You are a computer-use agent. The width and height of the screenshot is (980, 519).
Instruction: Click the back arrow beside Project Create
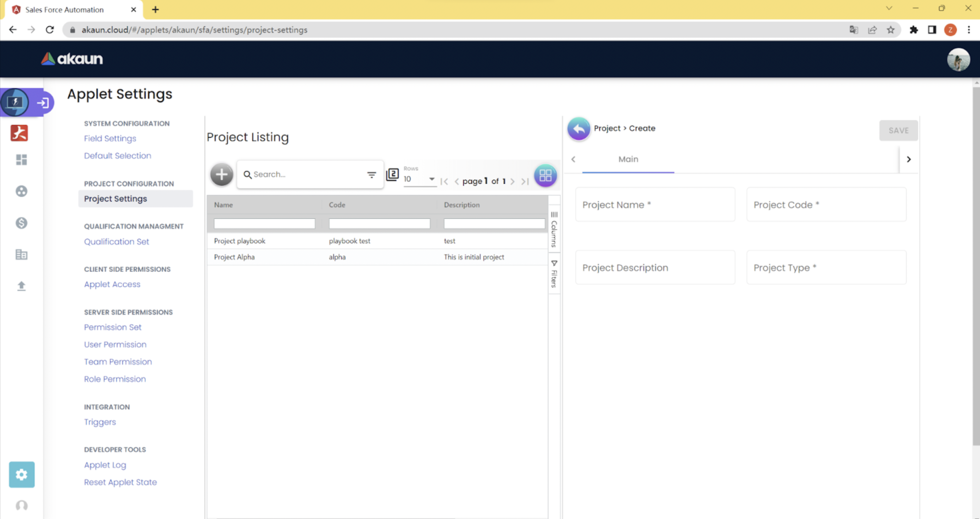coord(578,129)
